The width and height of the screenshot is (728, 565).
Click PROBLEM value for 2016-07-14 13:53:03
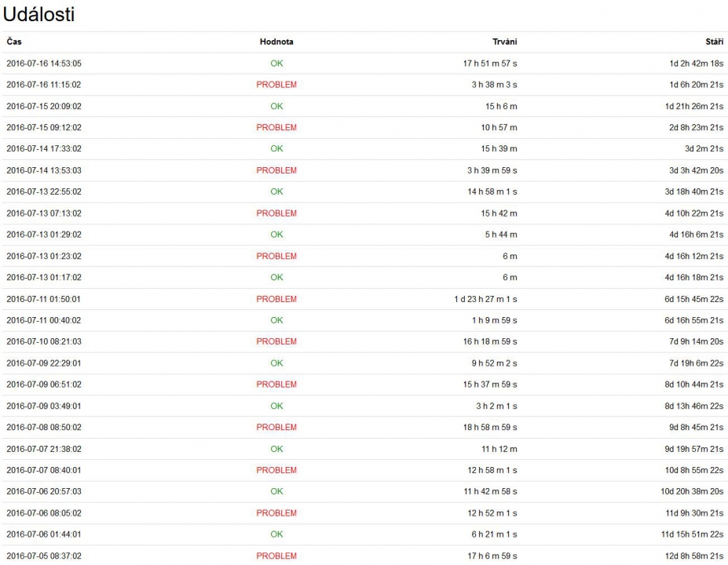click(276, 170)
